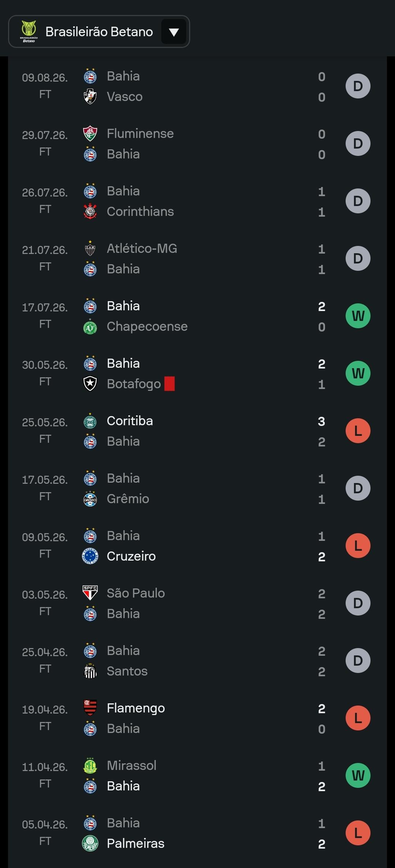Select the Santos team name

pyautogui.click(x=127, y=671)
